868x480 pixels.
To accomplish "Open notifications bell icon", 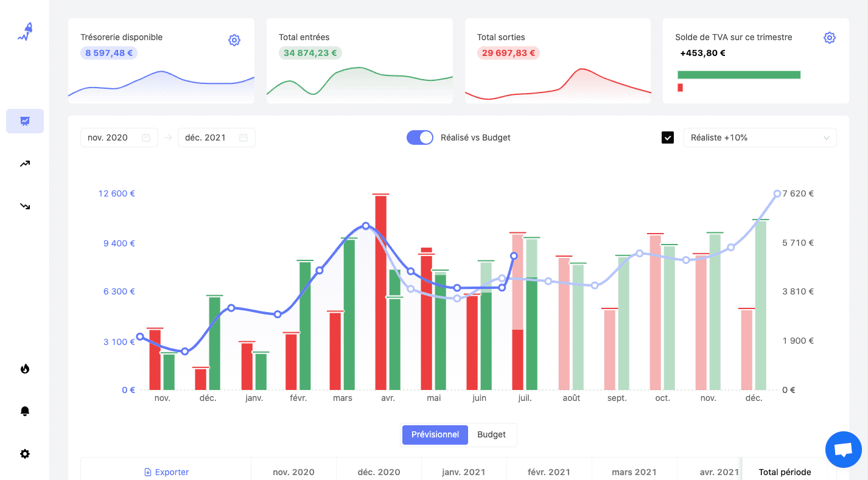I will pos(25,411).
